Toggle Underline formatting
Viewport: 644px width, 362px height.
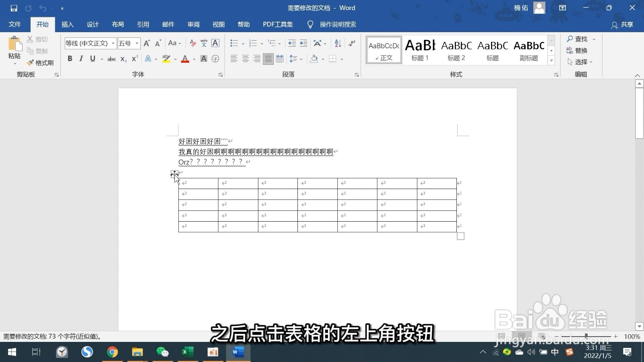(93, 59)
